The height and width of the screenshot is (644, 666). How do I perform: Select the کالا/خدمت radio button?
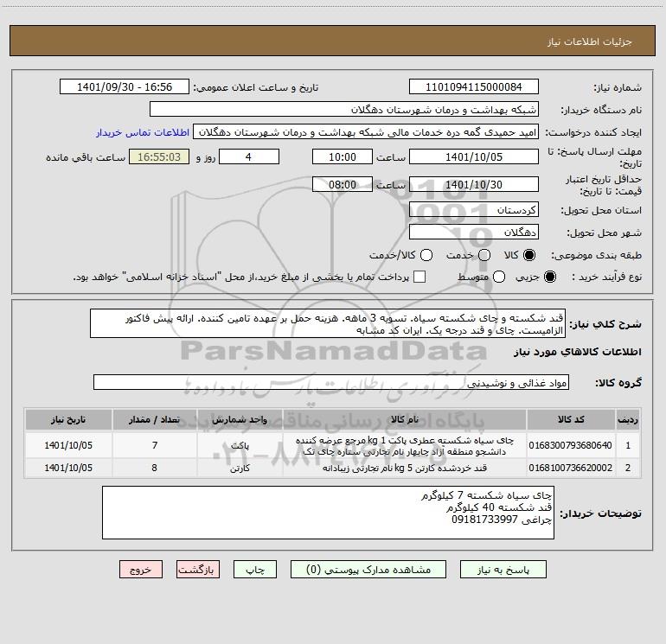426,255
